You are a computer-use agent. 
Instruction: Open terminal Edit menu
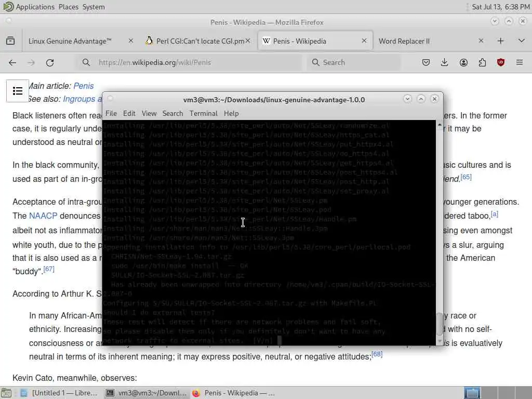(129, 113)
